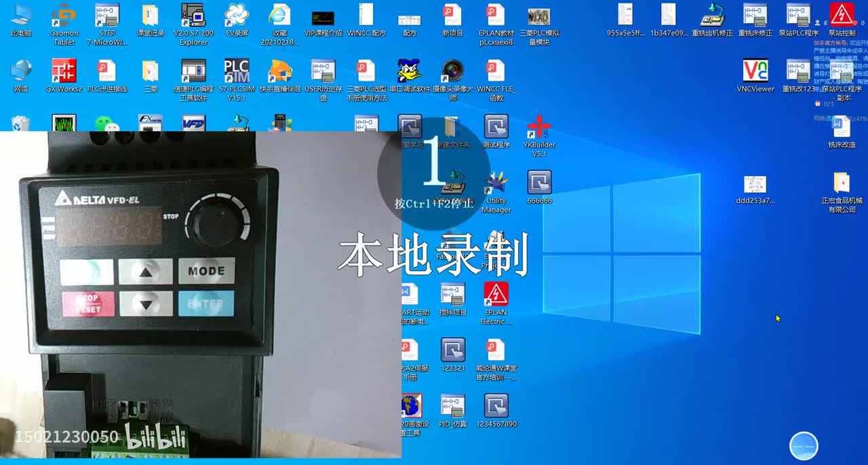868x465 pixels.
Task: Open the 此电脑 desktop icon
Action: click(21, 20)
